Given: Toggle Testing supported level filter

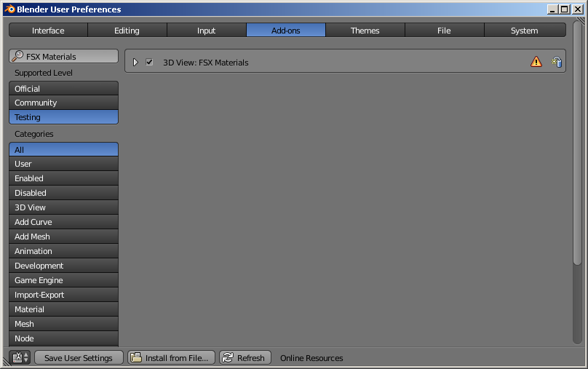Looking at the screenshot, I should pyautogui.click(x=63, y=117).
